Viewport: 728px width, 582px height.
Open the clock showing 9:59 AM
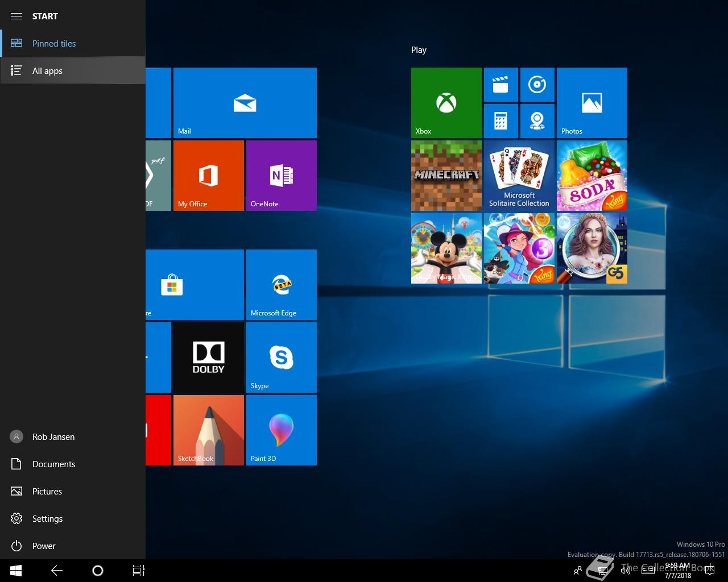pos(677,571)
